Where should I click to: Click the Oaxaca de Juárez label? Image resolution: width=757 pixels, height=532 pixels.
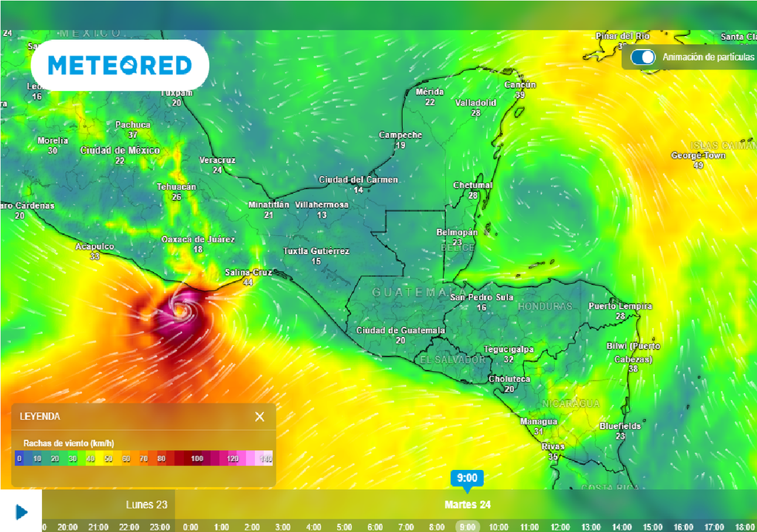pos(198,239)
